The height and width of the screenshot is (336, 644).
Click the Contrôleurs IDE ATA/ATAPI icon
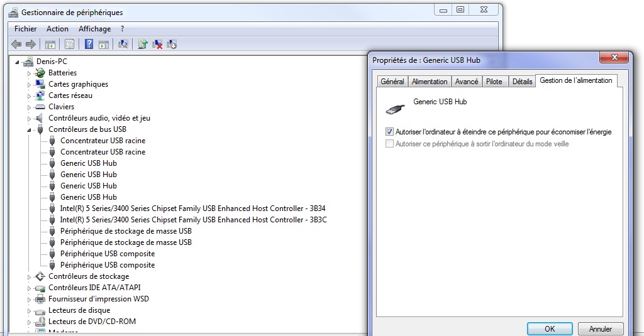pyautogui.click(x=40, y=288)
